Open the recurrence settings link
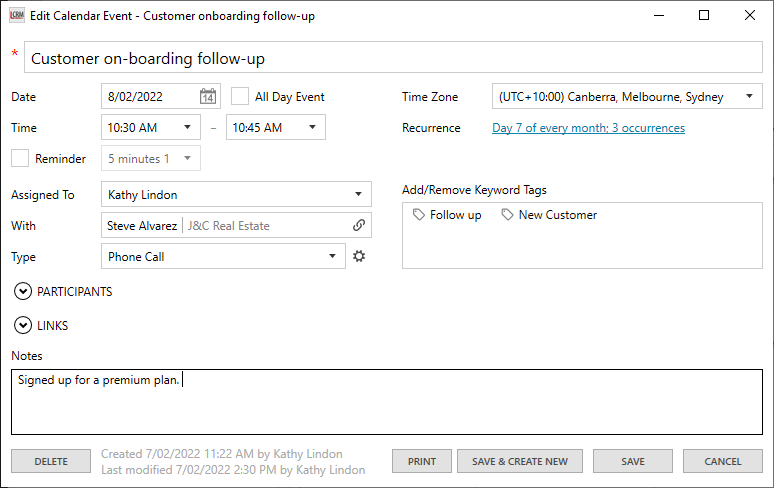 (588, 128)
